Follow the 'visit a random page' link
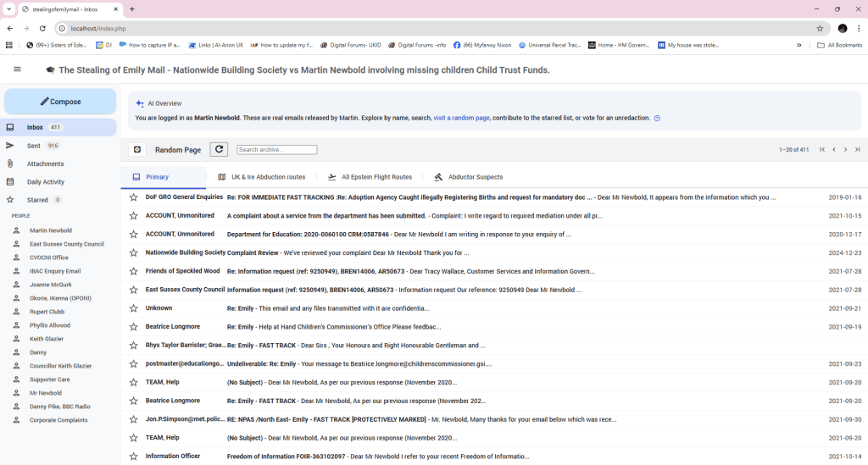868x465 pixels. pyautogui.click(x=461, y=118)
